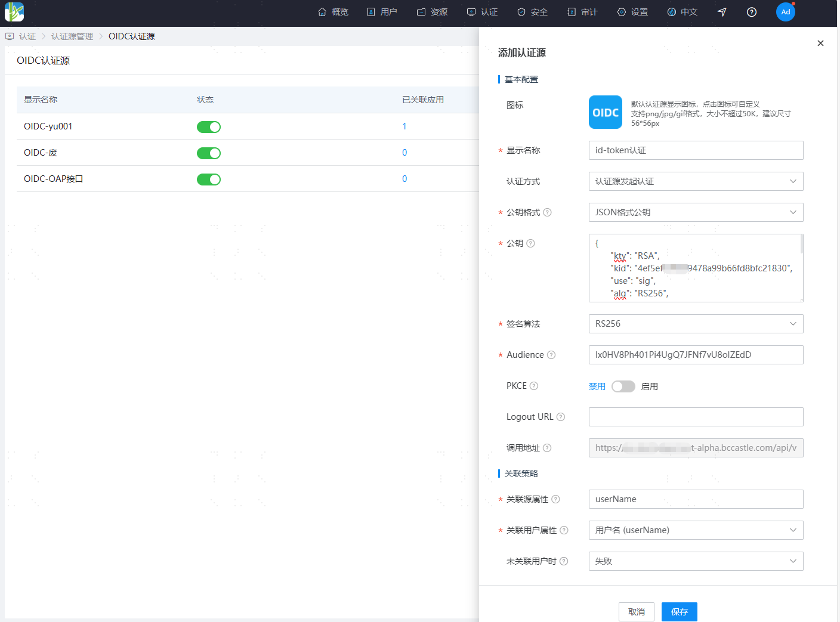Click the help icon beside PKCE
840x622 pixels.
point(534,386)
